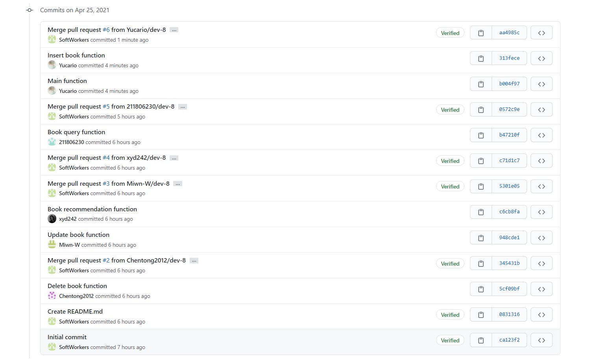Screen dimensions: 603x364
Task: Expand ellipsis for merge pull request #2
Action: click(x=194, y=261)
